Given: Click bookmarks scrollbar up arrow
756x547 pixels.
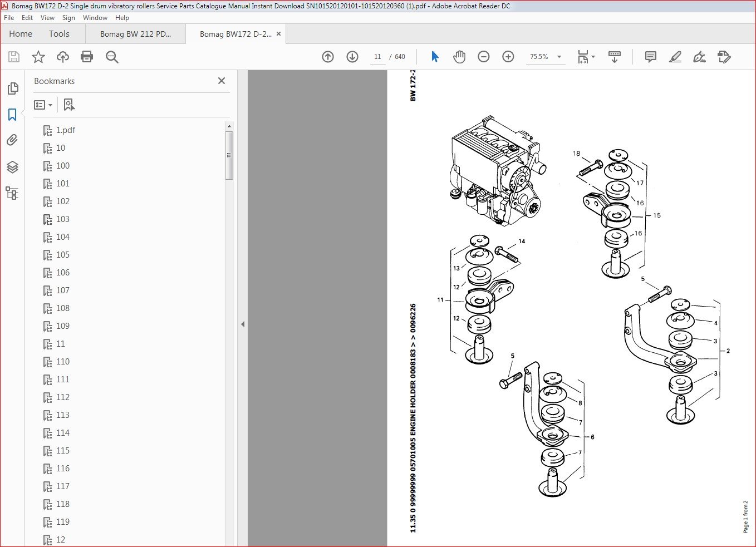Looking at the screenshot, I should coord(229,127).
